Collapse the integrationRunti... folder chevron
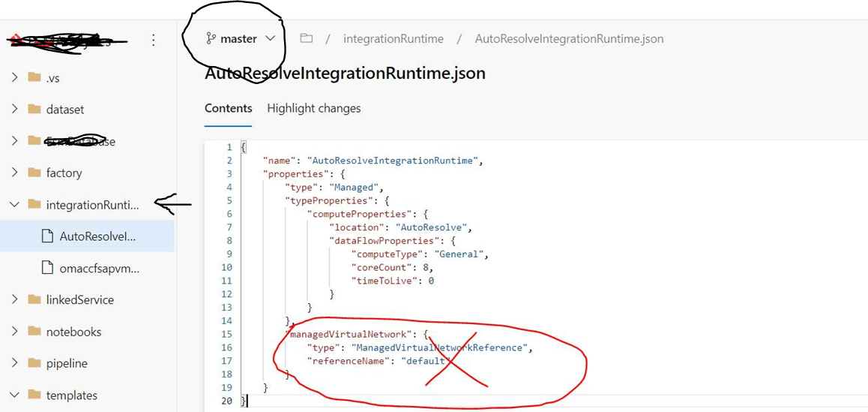The image size is (868, 412). 14,205
